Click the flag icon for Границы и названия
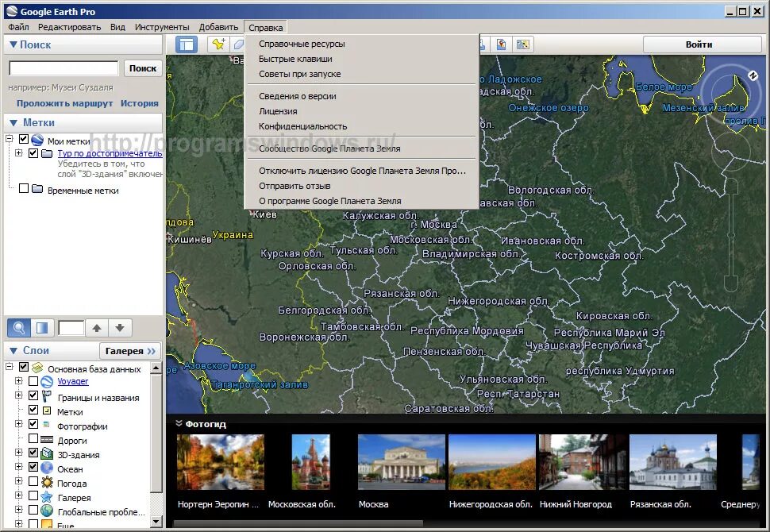The width and height of the screenshot is (770, 532). pyautogui.click(x=47, y=396)
